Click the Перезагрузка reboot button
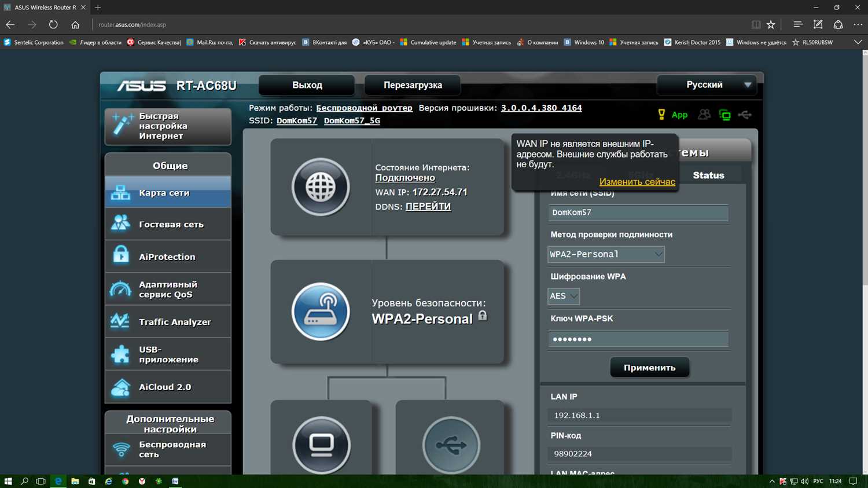Viewport: 868px width, 488px height. click(413, 85)
